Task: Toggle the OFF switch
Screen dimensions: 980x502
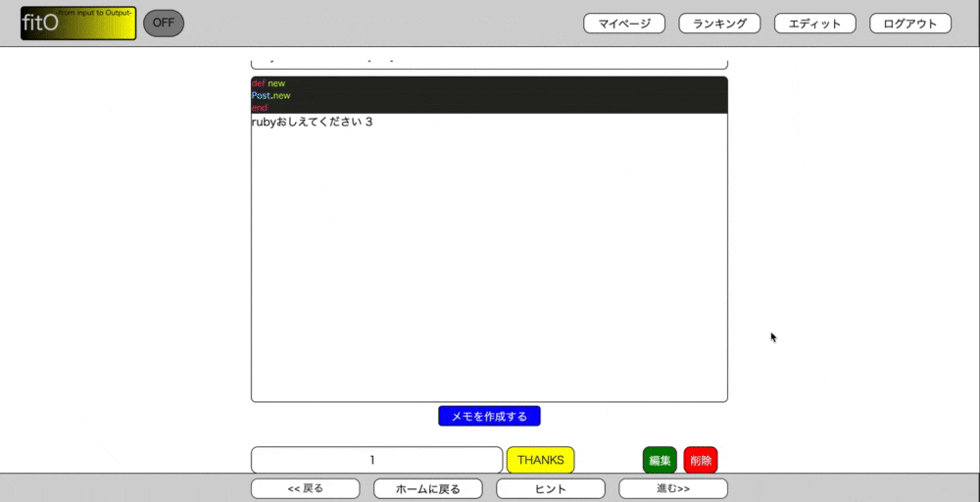Action: tap(164, 24)
